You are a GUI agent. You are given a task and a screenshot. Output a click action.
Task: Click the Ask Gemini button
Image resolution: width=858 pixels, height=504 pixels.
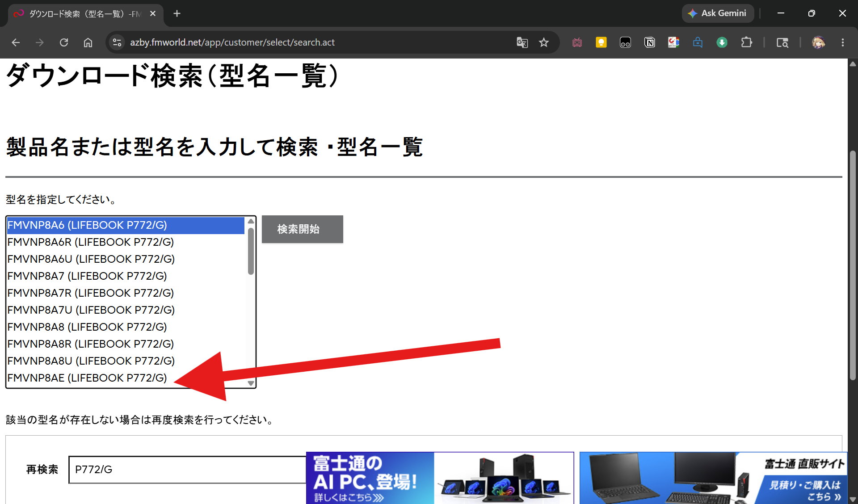(x=718, y=13)
